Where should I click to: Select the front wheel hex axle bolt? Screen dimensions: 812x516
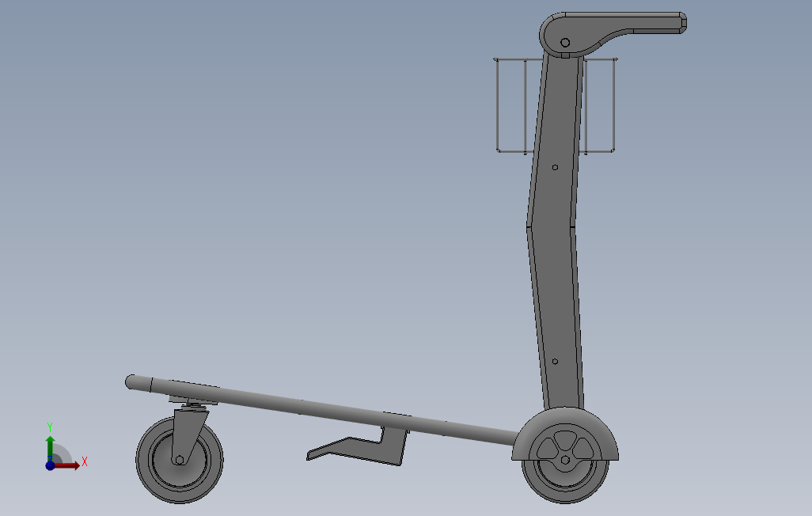click(179, 460)
